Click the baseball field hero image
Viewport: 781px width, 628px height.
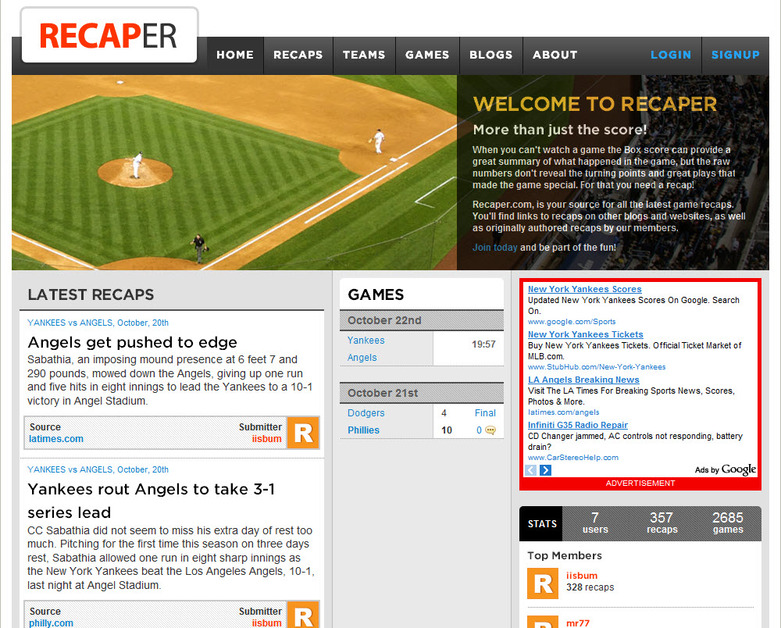point(234,172)
